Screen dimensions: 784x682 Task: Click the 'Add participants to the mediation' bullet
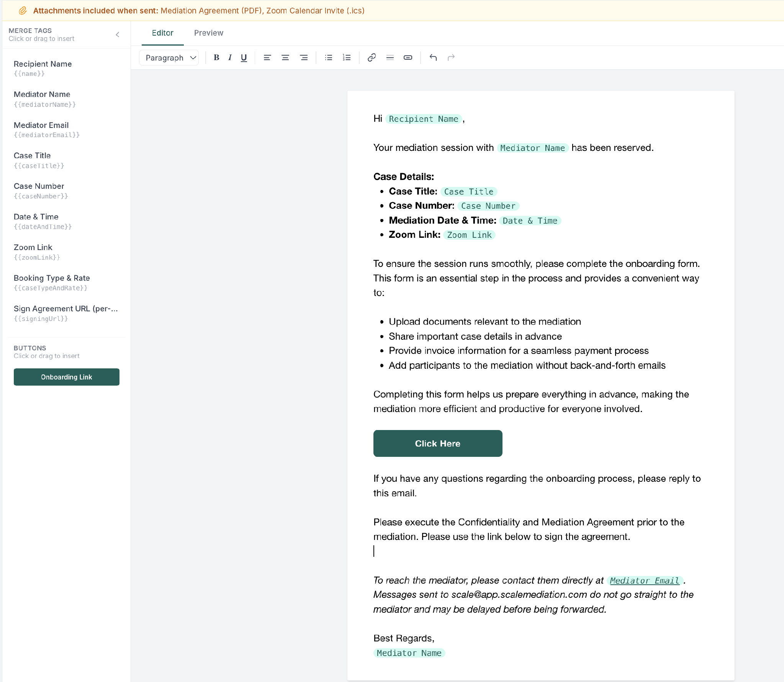[527, 365]
